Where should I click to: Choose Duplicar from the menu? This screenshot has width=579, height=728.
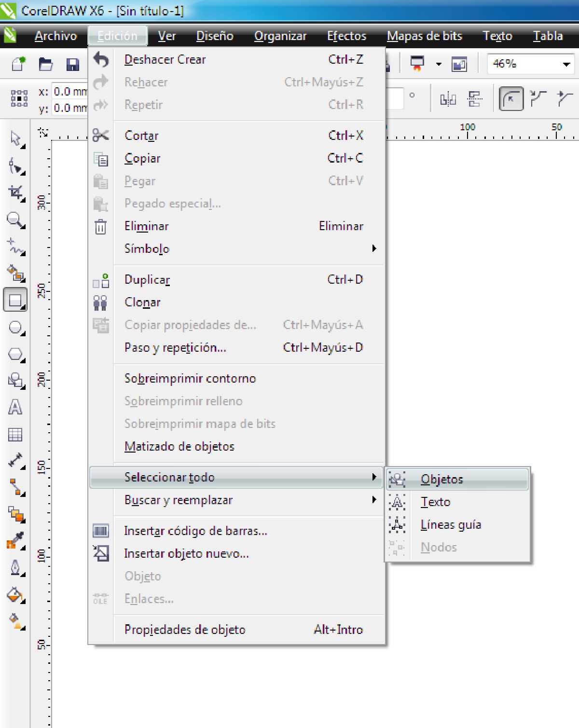237,279
